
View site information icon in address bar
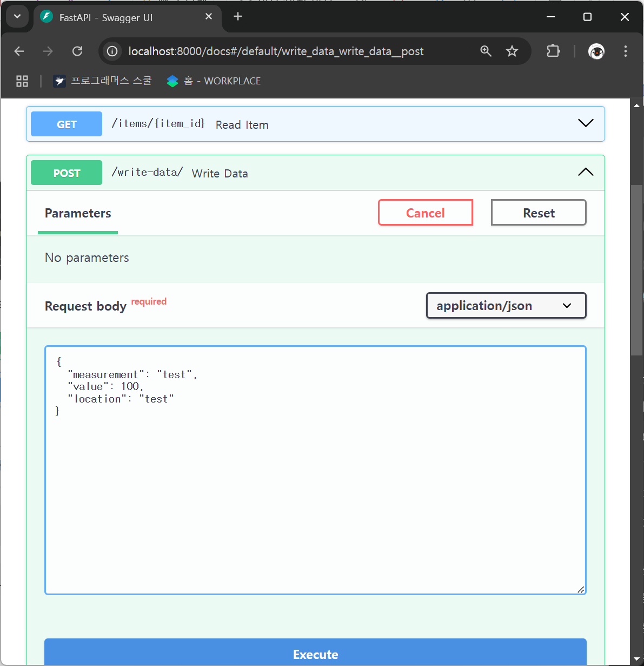pos(112,51)
